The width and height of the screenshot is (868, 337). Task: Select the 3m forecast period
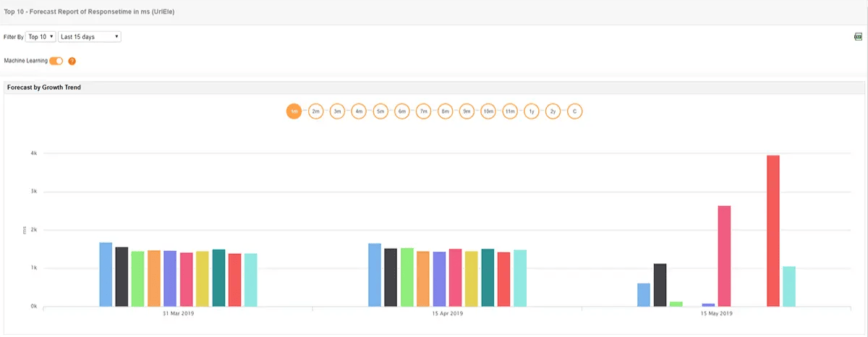pyautogui.click(x=337, y=111)
